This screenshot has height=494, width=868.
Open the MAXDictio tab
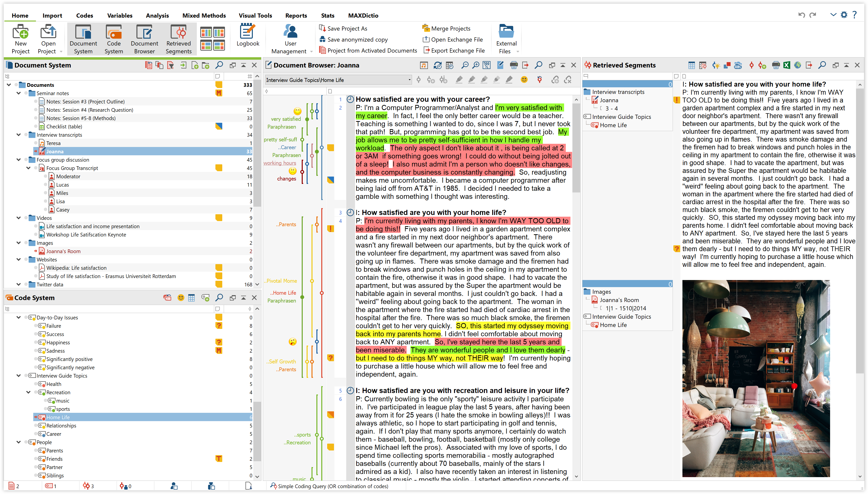point(363,15)
